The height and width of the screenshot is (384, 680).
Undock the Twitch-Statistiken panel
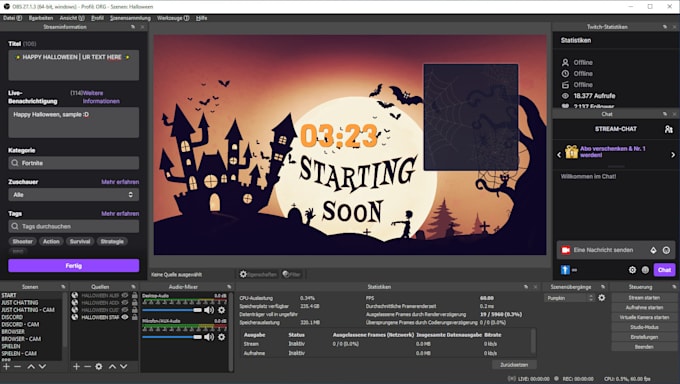tap(665, 27)
